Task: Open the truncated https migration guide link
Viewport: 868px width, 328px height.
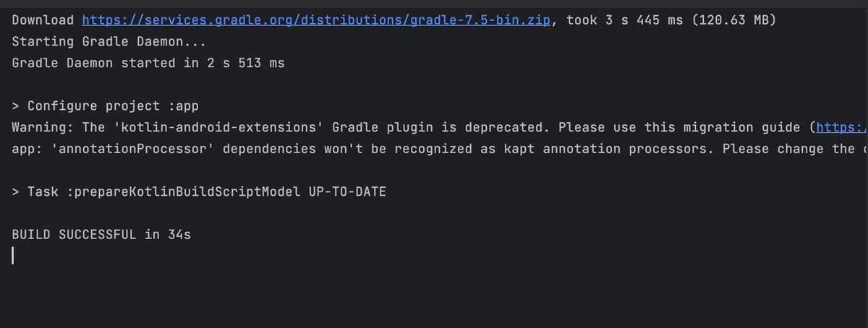Action: [x=841, y=128]
